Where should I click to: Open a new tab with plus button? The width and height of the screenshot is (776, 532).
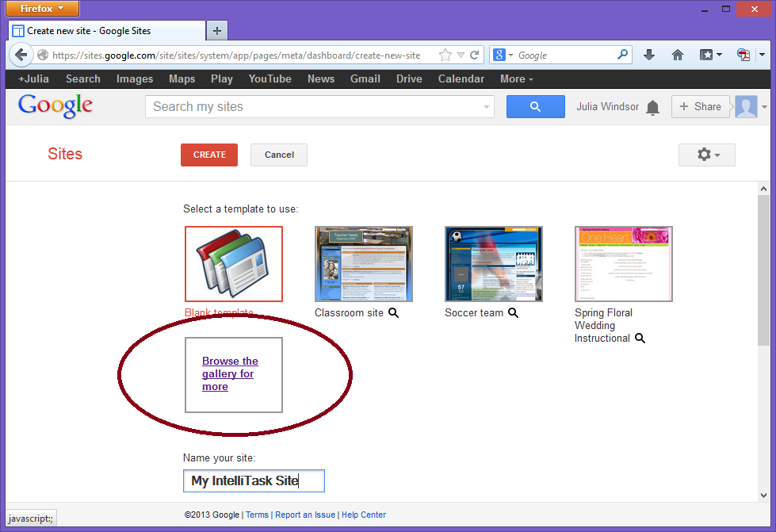216,31
